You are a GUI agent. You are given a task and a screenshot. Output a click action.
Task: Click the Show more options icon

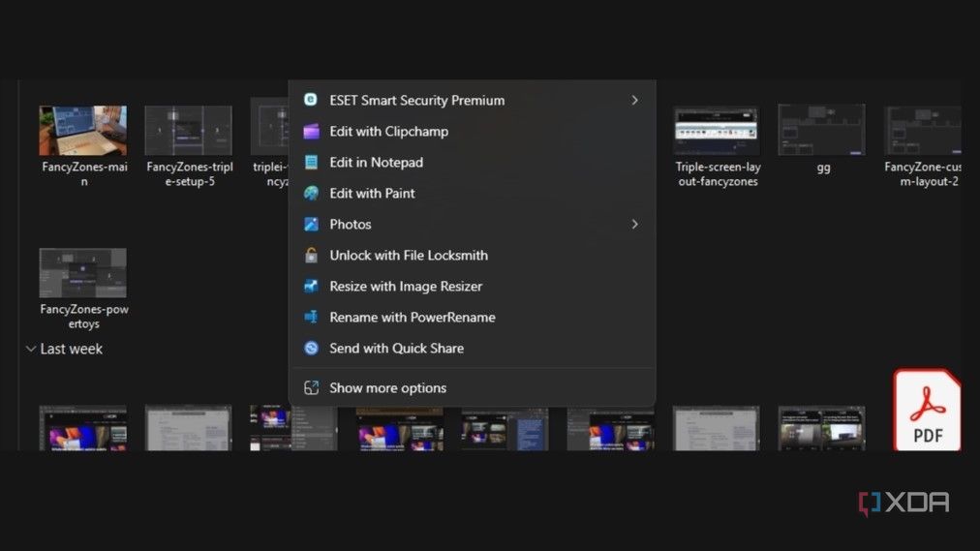[x=311, y=388]
